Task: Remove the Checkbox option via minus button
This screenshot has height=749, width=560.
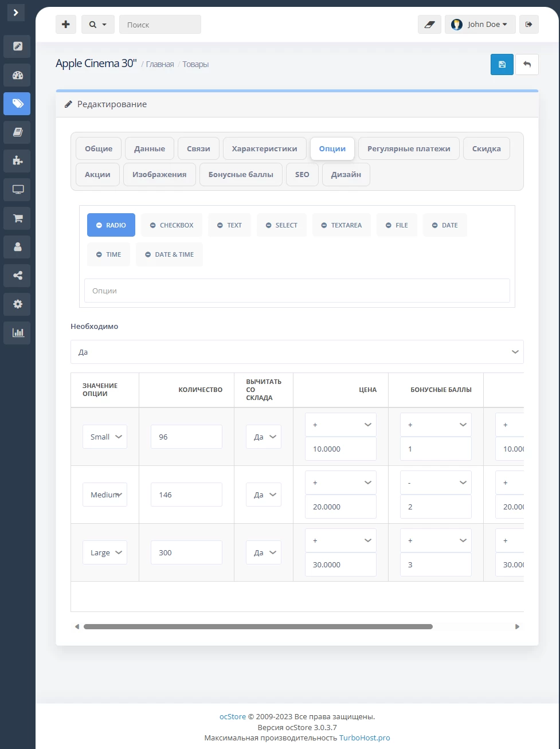Action: click(153, 225)
